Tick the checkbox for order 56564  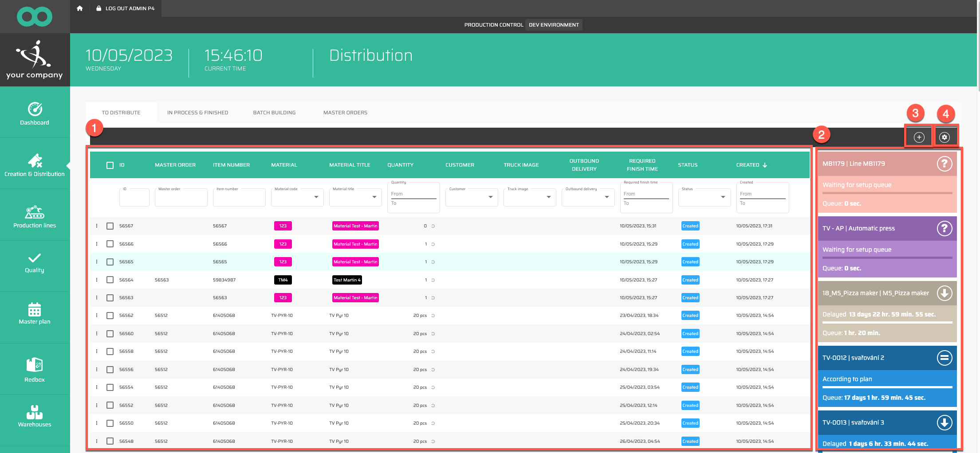pyautogui.click(x=110, y=280)
